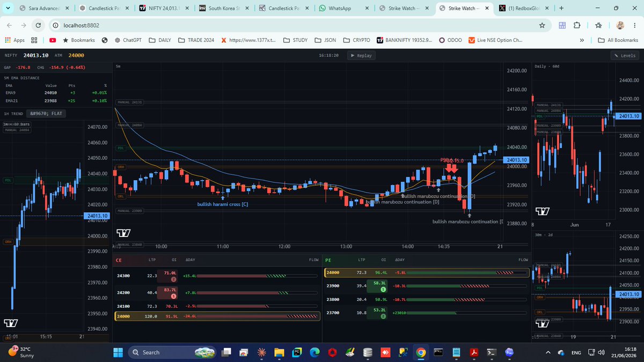
Task: Select the 24100 CE strike row
Action: [217, 306]
